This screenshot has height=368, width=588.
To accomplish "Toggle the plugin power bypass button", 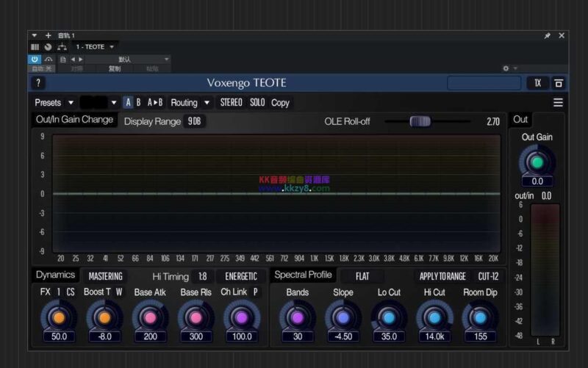I will point(35,59).
